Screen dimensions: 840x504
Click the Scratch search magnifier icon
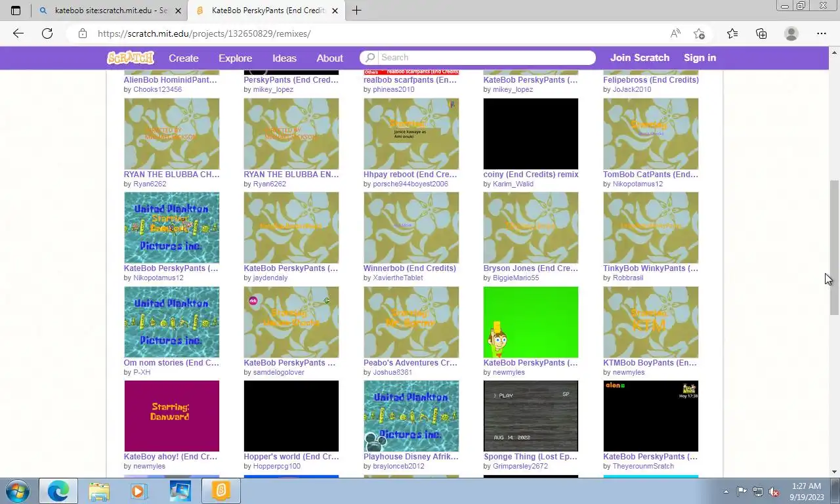click(x=371, y=58)
